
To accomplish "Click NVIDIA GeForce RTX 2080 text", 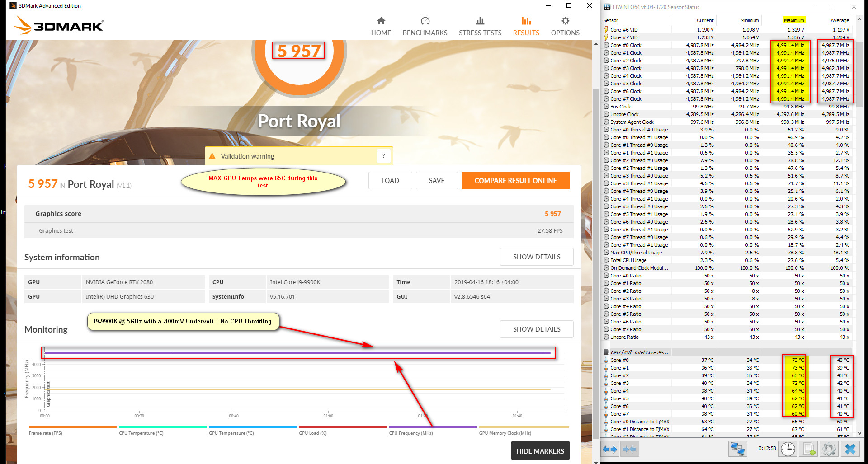I will pos(119,282).
